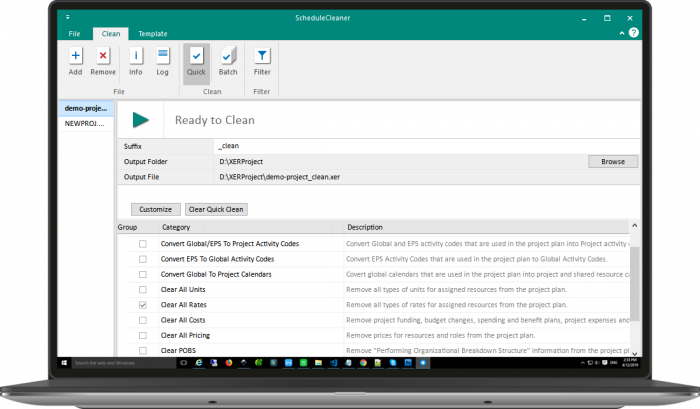Open File Explorer from the taskbar
The width and height of the screenshot is (700, 409).
coord(318,363)
